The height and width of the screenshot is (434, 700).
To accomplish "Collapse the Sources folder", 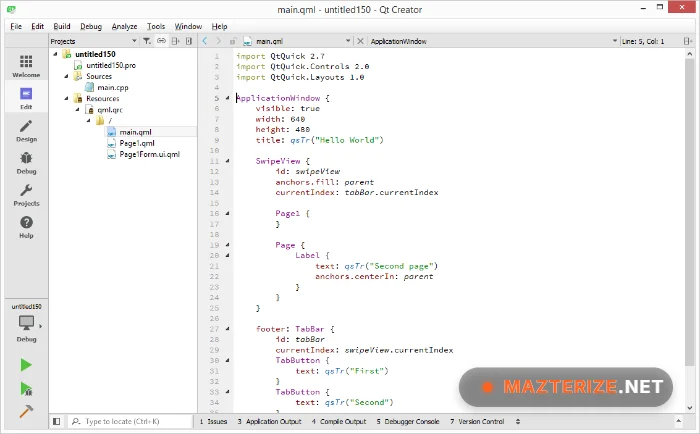I will pyautogui.click(x=67, y=76).
